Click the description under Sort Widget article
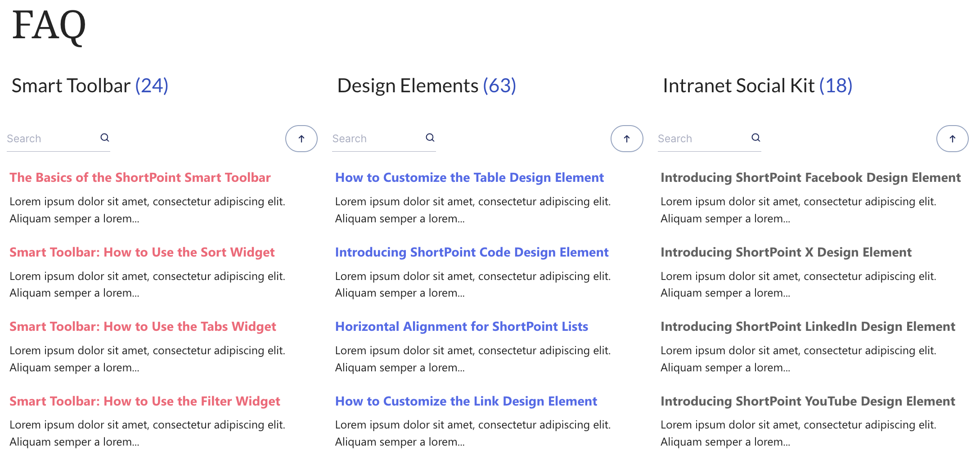980x469 pixels. coord(147,284)
